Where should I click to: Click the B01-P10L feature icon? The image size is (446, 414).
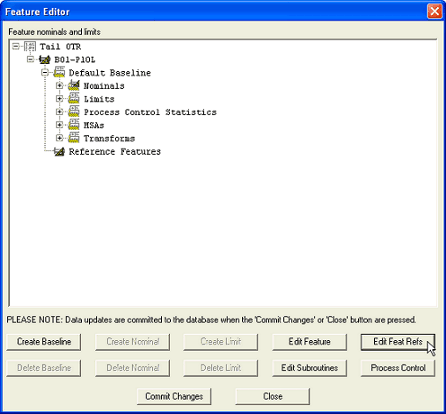[44, 60]
